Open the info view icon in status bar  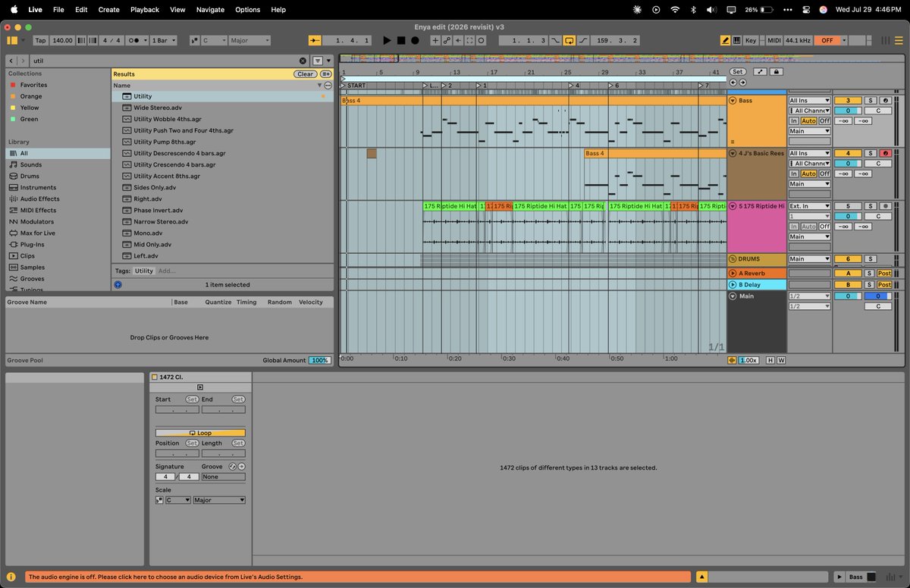tap(11, 577)
